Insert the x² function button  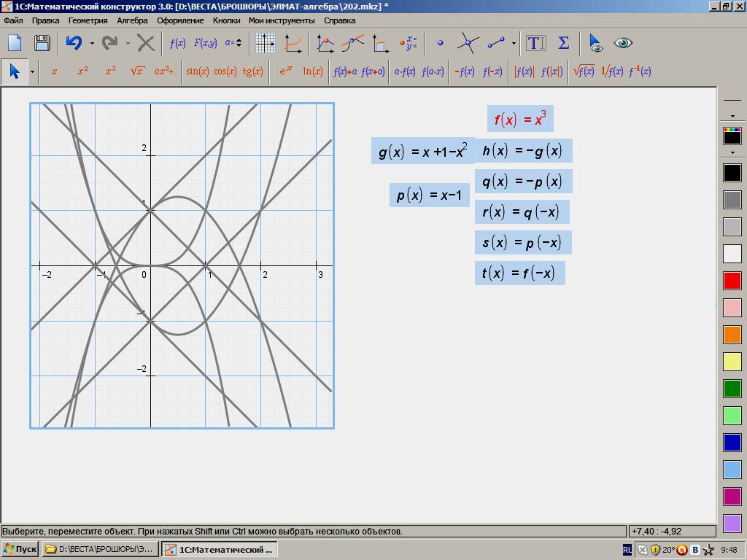(x=82, y=71)
